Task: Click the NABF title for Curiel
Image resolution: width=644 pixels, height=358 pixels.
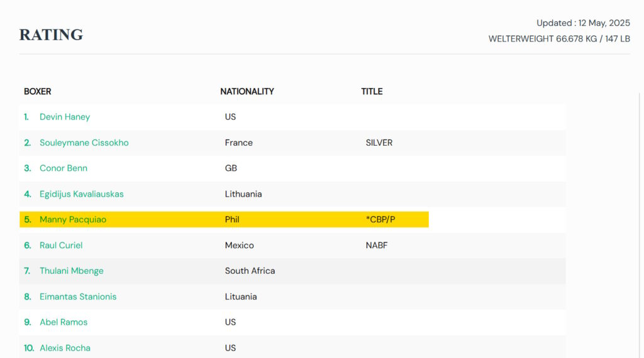Action: [377, 246]
